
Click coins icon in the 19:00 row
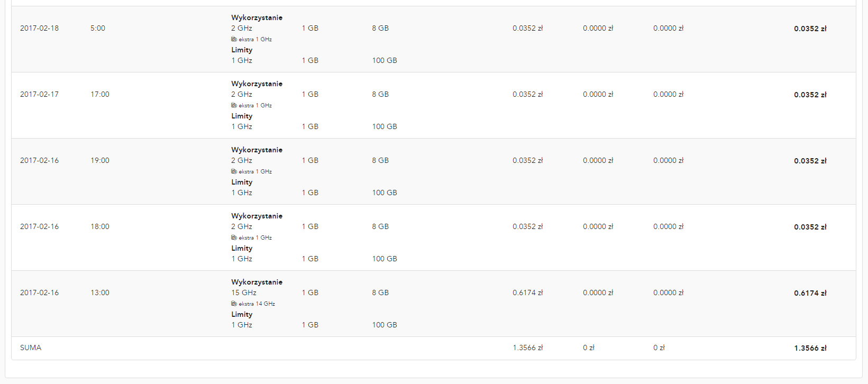(x=234, y=171)
